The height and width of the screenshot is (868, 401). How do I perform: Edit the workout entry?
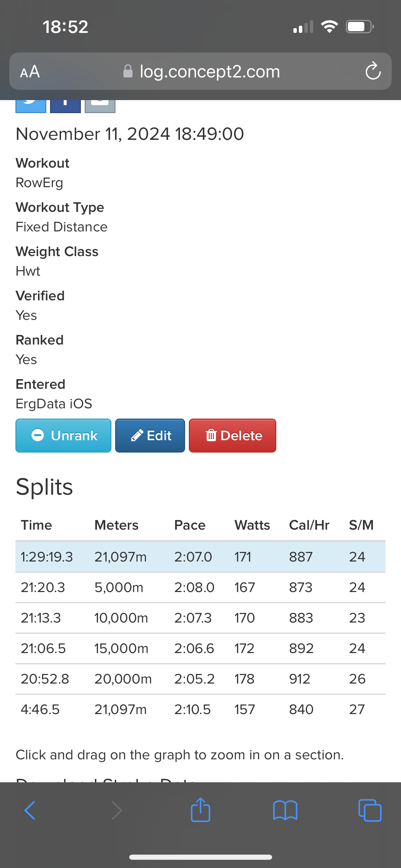[x=150, y=436]
